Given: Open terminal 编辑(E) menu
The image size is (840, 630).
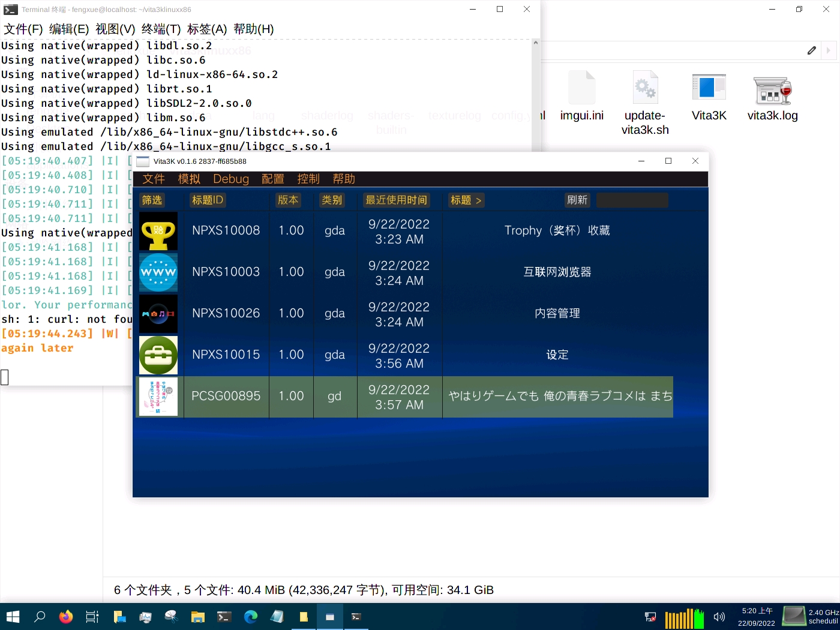Looking at the screenshot, I should [x=69, y=29].
